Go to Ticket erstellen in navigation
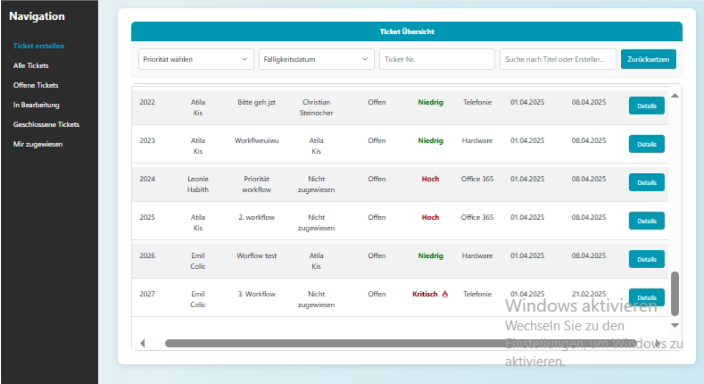Screen dimensions: 704x384 point(39,46)
